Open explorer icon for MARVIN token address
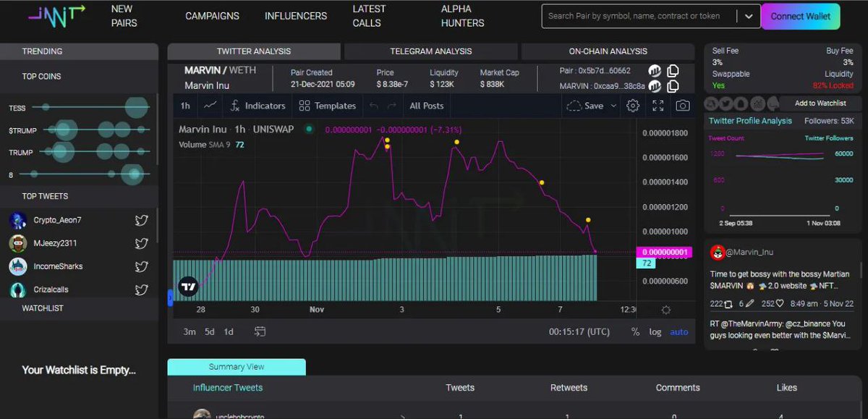The height and width of the screenshot is (419, 868). [655, 86]
